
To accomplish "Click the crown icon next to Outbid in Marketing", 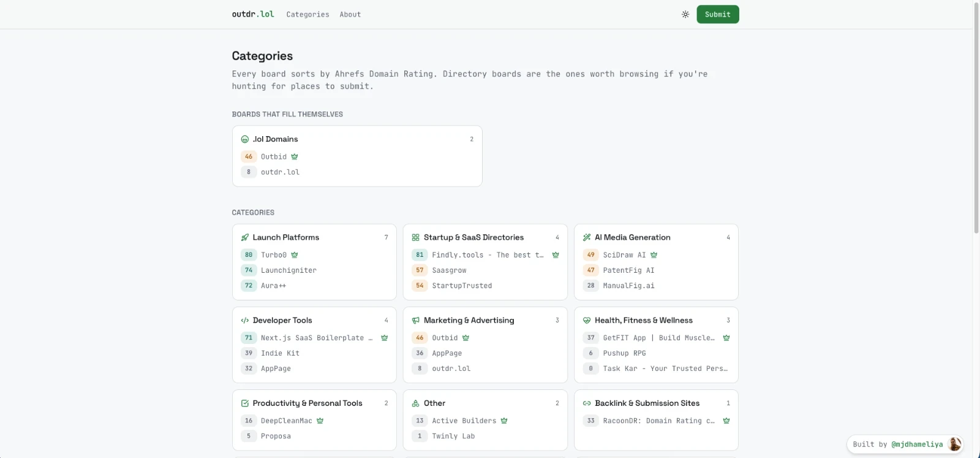I will (x=466, y=338).
